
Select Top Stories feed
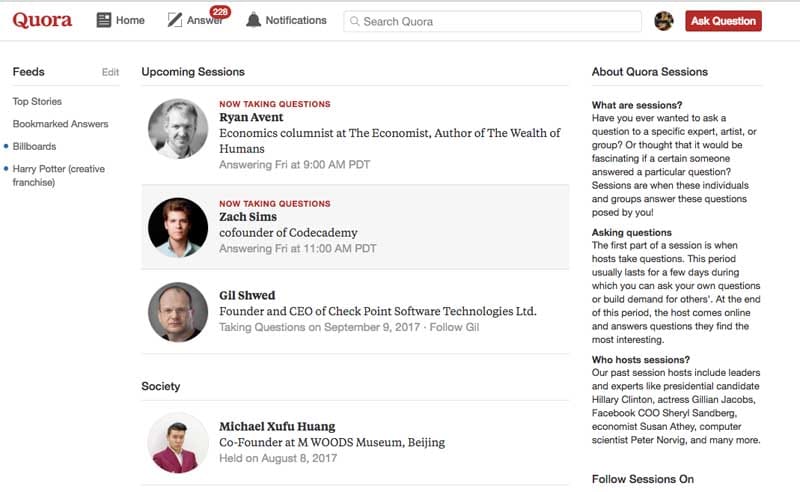coord(37,101)
